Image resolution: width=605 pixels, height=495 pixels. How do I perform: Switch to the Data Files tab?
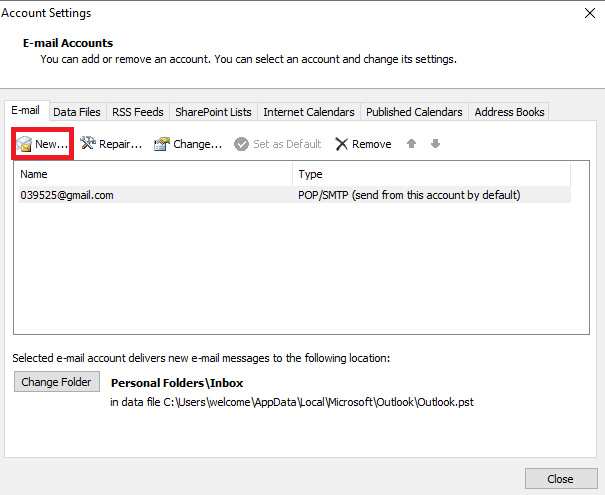(x=77, y=112)
